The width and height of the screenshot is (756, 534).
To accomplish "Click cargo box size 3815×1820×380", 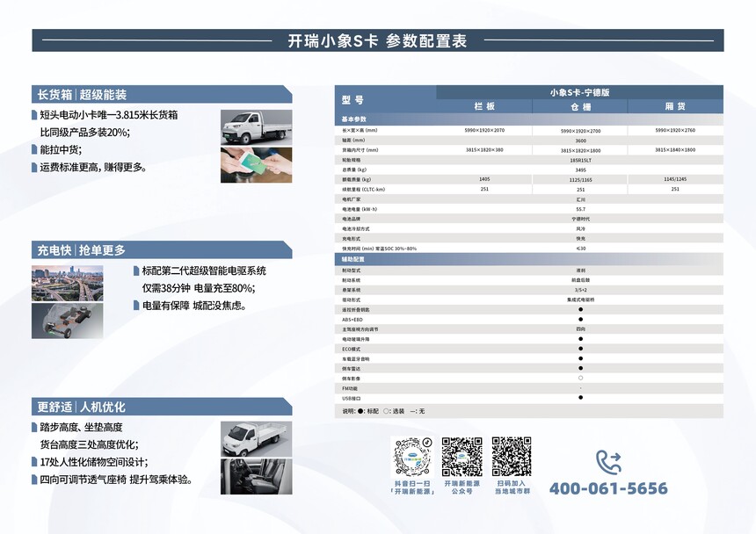I will click(x=484, y=150).
